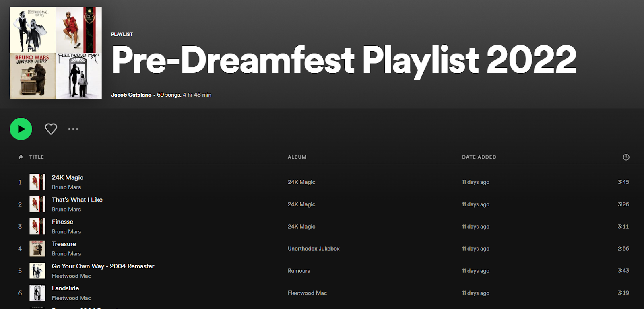
Task: Click the 3:11 duration of Finesse
Action: (x=623, y=226)
